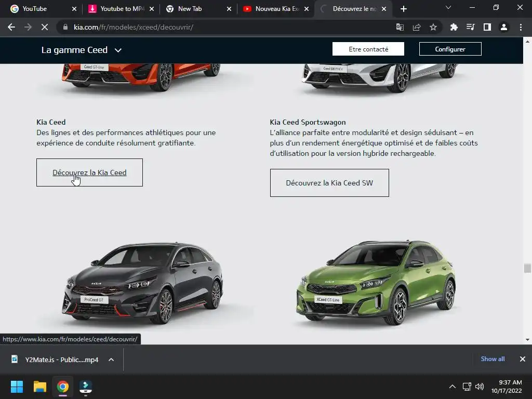Screen dimensions: 532x399
Task: Click the scrollbar up arrow
Action: (527, 42)
